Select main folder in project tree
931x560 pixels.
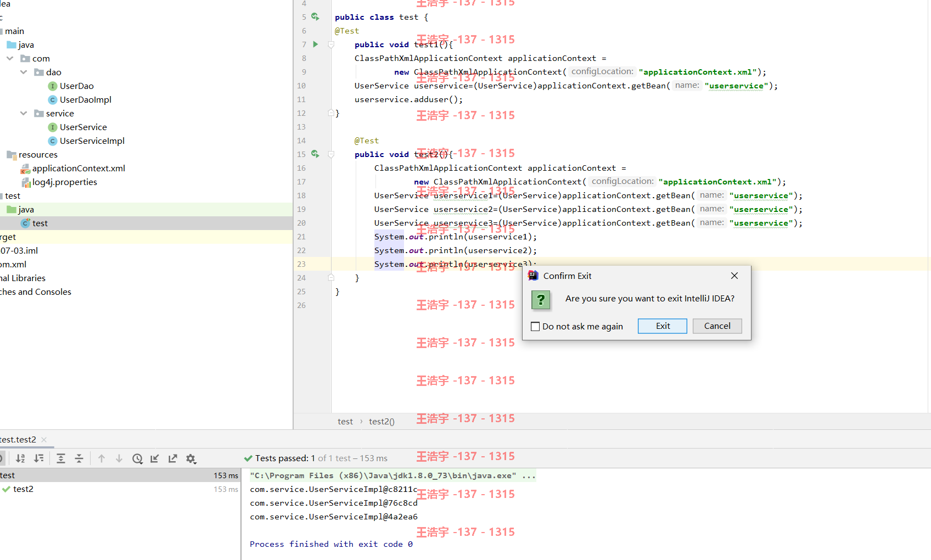tap(14, 31)
